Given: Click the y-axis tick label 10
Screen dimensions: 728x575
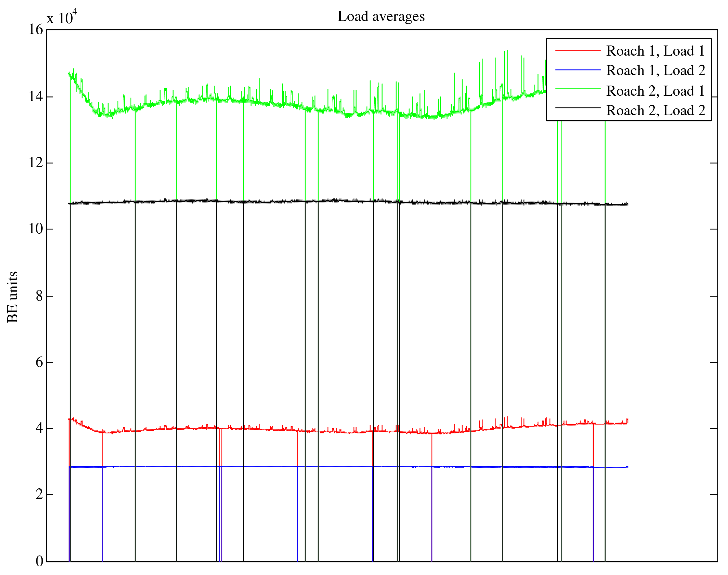Looking at the screenshot, I should click(36, 229).
